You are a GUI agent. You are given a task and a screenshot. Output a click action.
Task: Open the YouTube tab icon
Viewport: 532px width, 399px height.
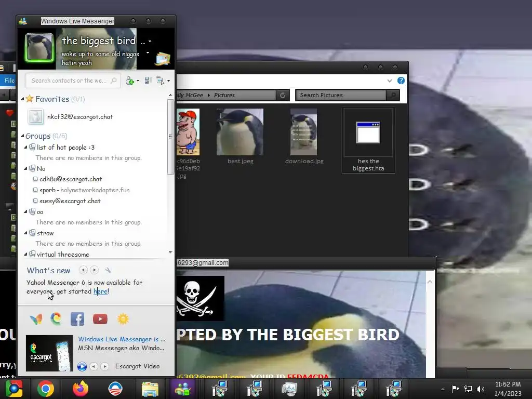100,319
